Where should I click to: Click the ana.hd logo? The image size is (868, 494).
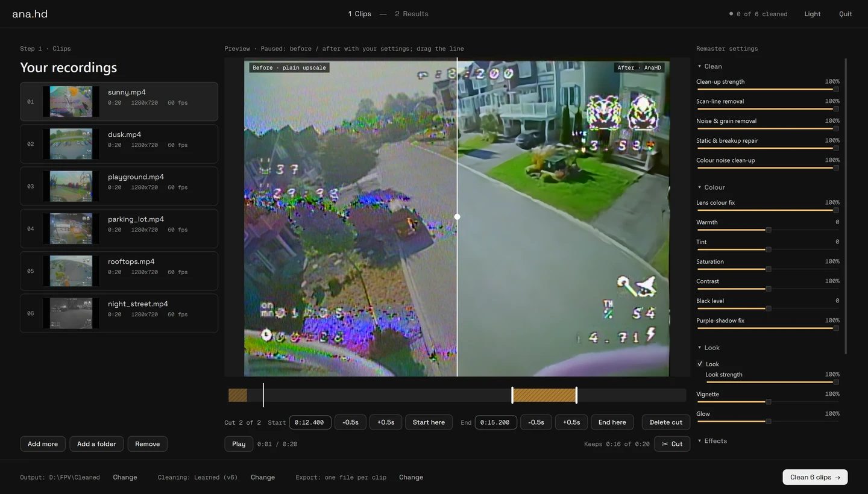pos(30,14)
